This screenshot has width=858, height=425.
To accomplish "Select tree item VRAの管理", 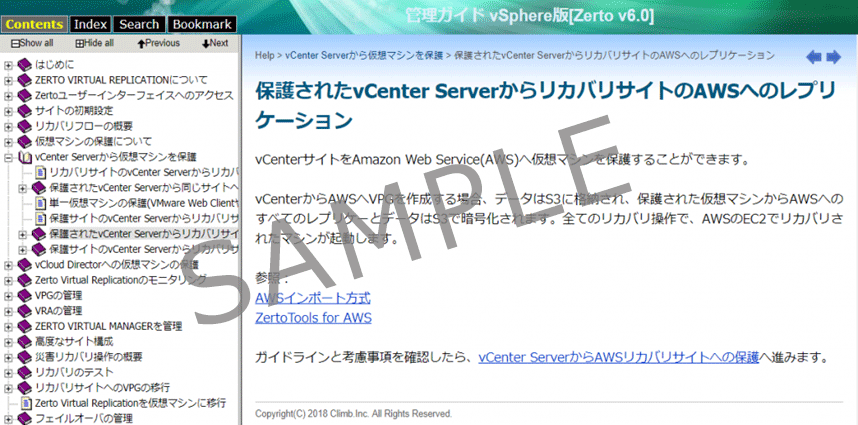I will pos(59,311).
